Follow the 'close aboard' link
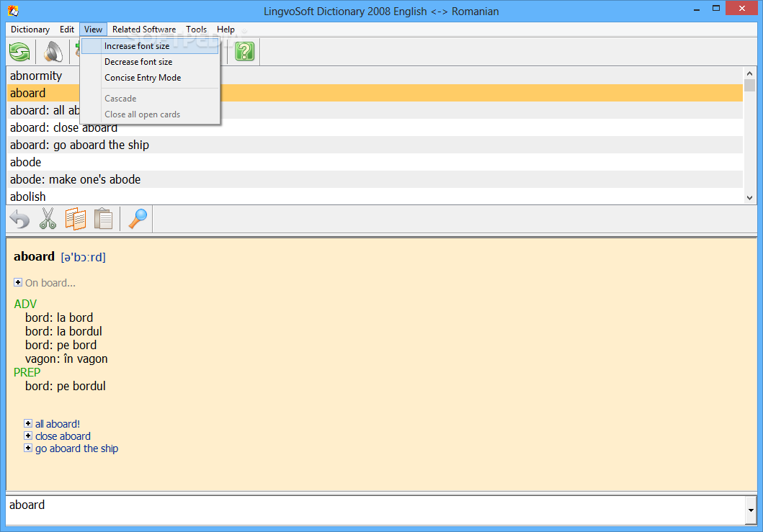Image resolution: width=763 pixels, height=532 pixels. (63, 436)
